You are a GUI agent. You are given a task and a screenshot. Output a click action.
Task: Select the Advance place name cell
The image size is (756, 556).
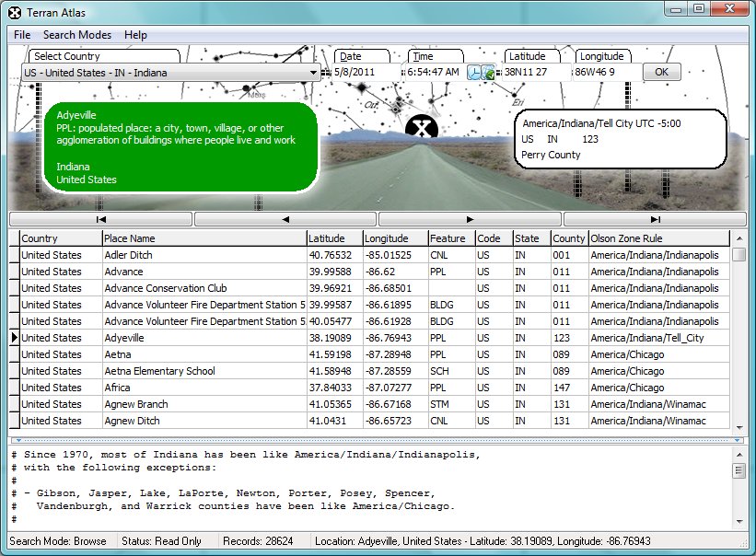(x=204, y=272)
